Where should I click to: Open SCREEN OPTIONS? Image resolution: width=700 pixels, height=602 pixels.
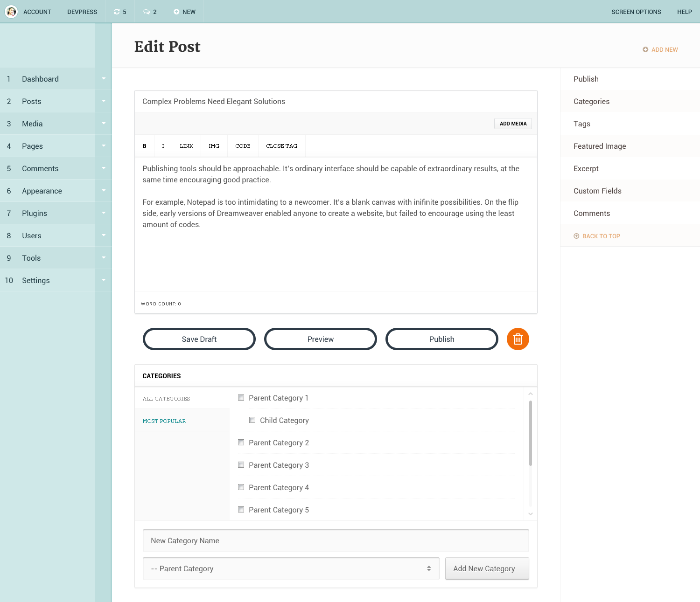[636, 12]
